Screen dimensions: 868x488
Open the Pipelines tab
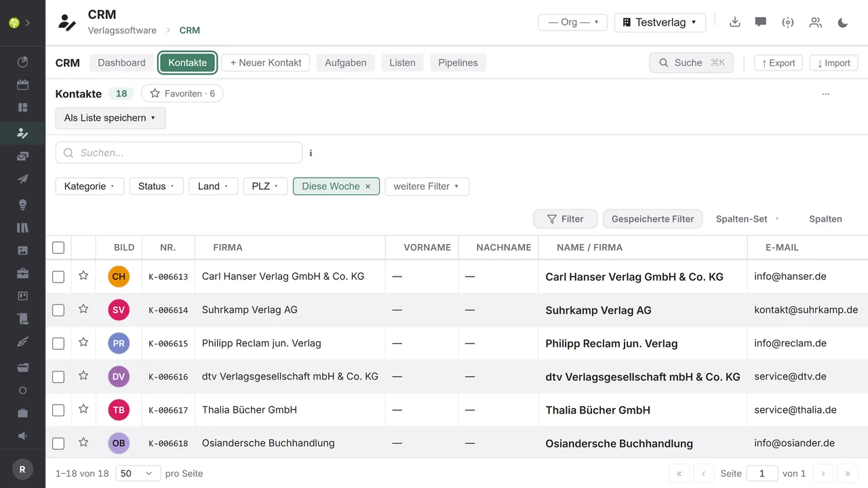click(458, 63)
